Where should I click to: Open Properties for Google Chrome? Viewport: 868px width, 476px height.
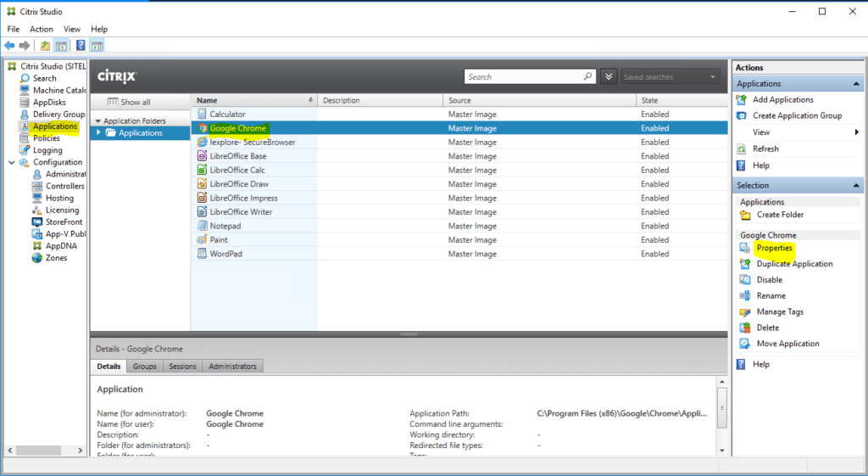(775, 249)
